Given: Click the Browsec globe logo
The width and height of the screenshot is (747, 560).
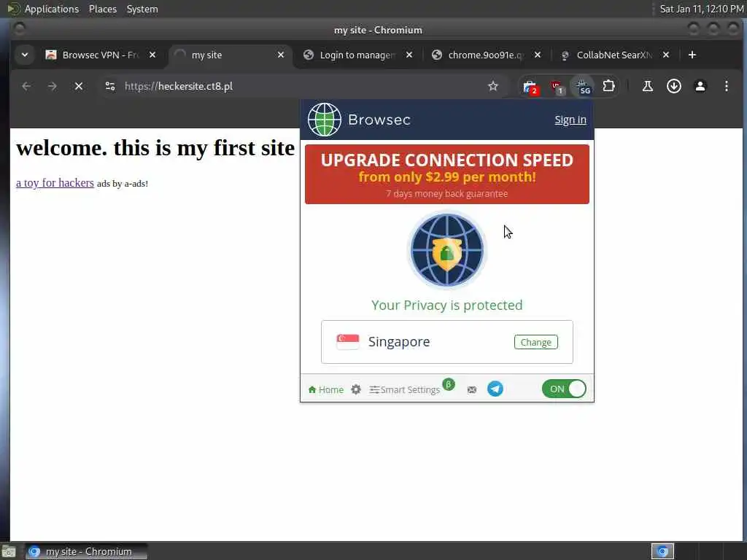Looking at the screenshot, I should [325, 120].
